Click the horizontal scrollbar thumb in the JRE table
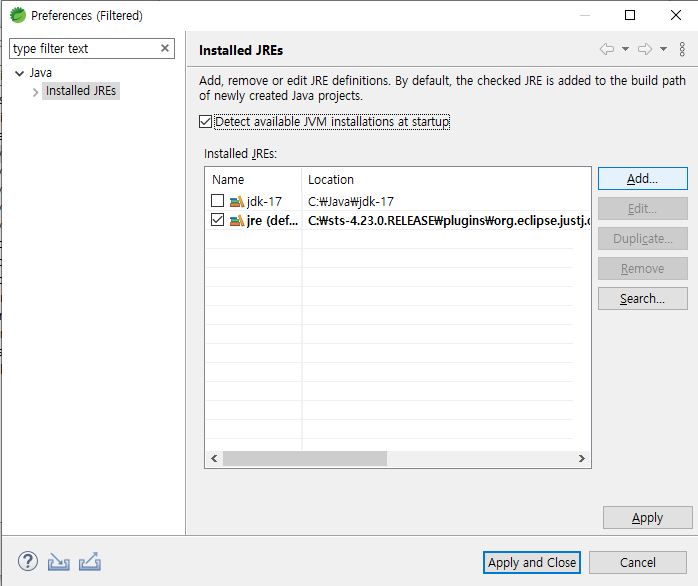The width and height of the screenshot is (698, 586). (305, 458)
